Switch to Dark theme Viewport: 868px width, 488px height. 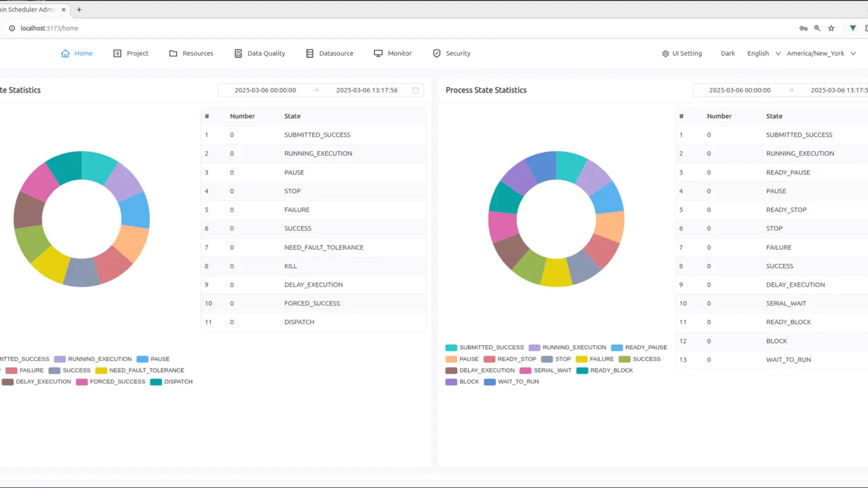(x=727, y=53)
